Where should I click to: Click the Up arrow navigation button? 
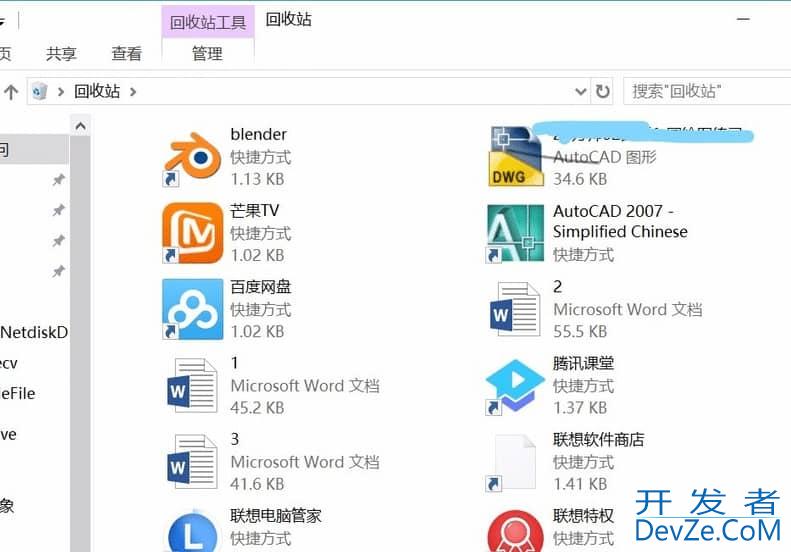pyautogui.click(x=11, y=92)
